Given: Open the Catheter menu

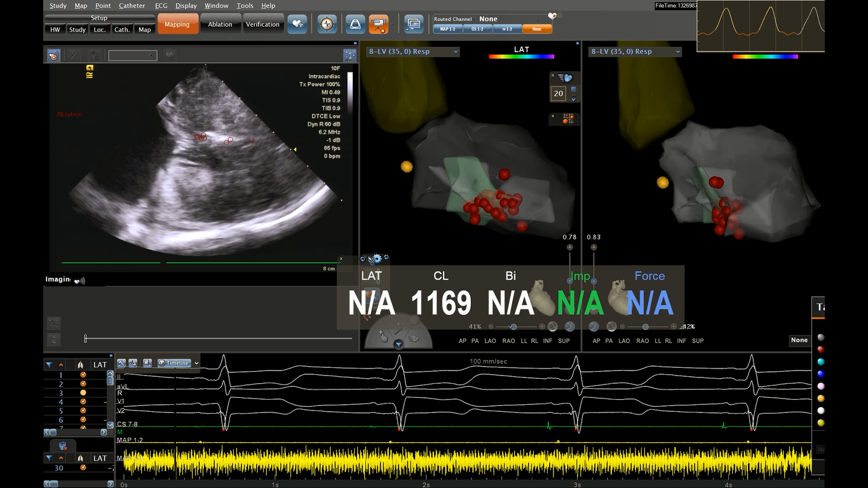Looking at the screenshot, I should [132, 6].
